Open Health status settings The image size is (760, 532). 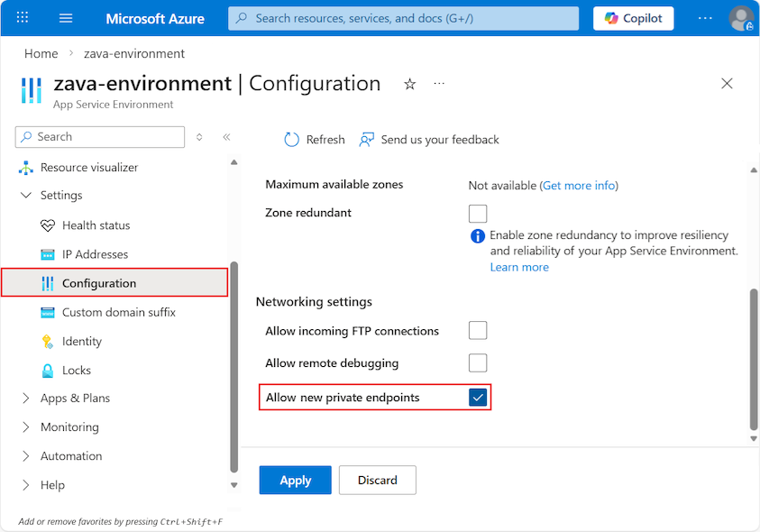coord(96,225)
